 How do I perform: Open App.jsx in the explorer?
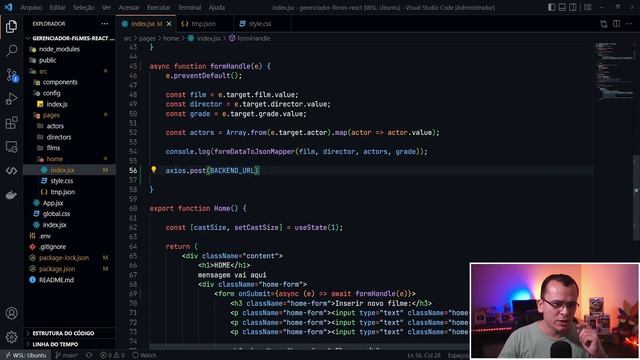tap(69, 203)
